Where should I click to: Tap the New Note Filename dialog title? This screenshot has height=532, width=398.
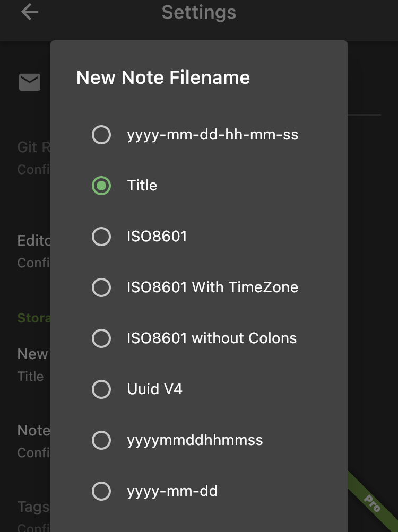pyautogui.click(x=163, y=77)
